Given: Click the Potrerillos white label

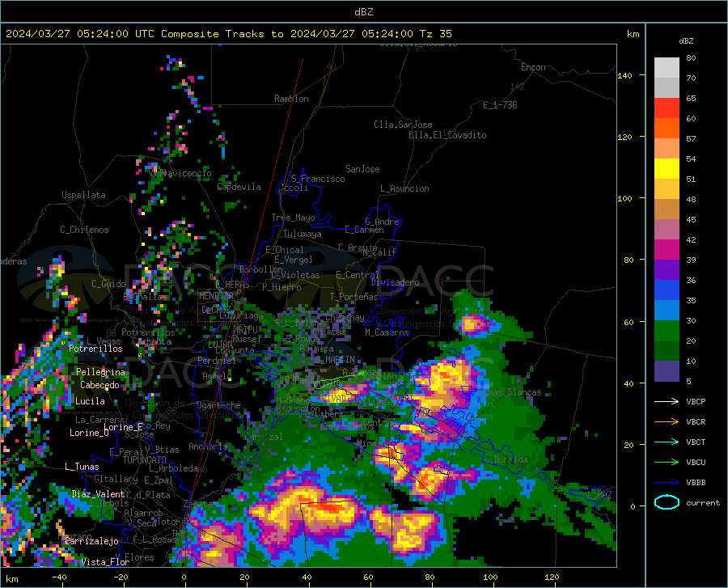Looking at the screenshot, I should click(95, 349).
